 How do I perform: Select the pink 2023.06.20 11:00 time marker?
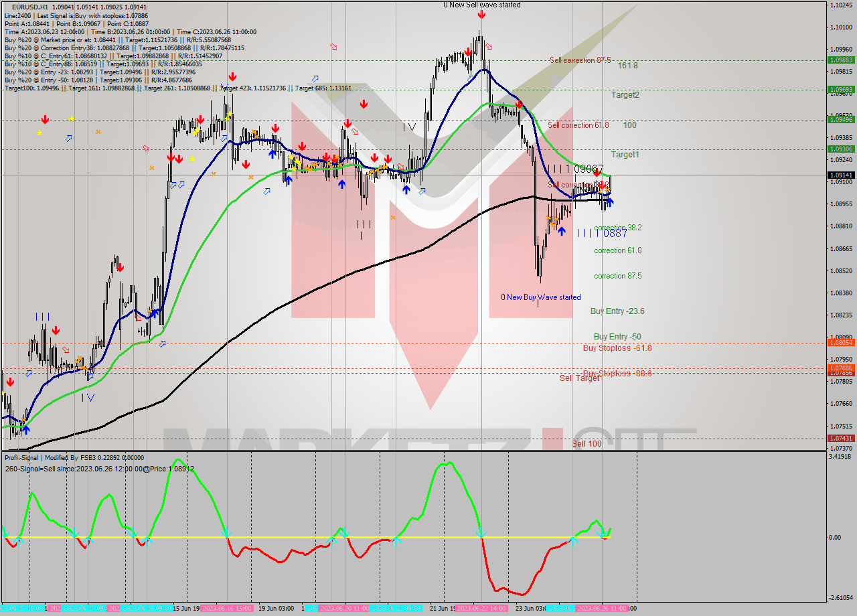[x=343, y=608]
